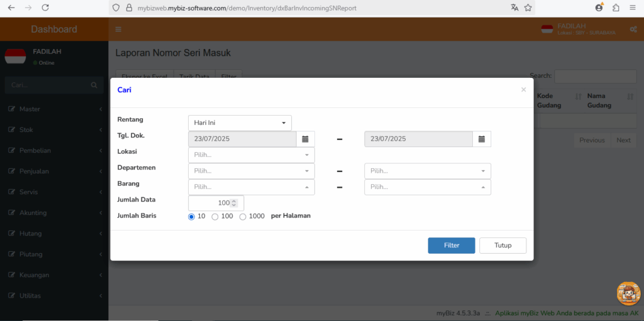Click the translate page icon
Image resolution: width=644 pixels, height=321 pixels.
pyautogui.click(x=514, y=8)
